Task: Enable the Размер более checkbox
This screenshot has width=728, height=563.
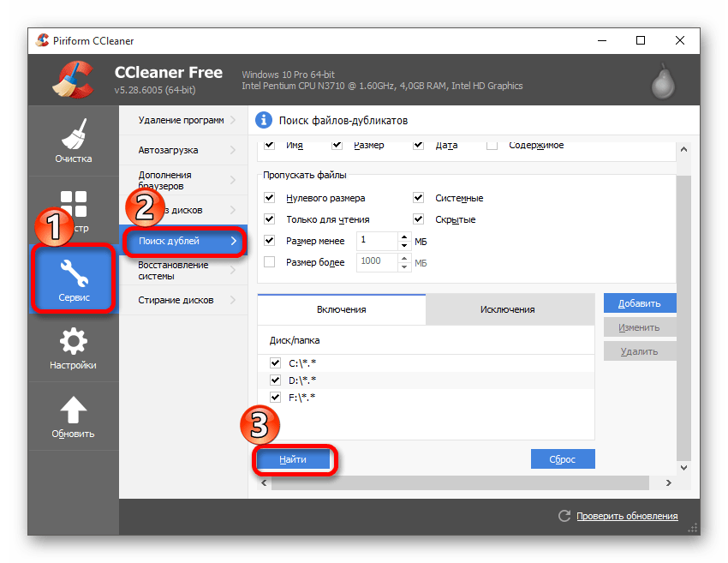Action: (x=270, y=262)
